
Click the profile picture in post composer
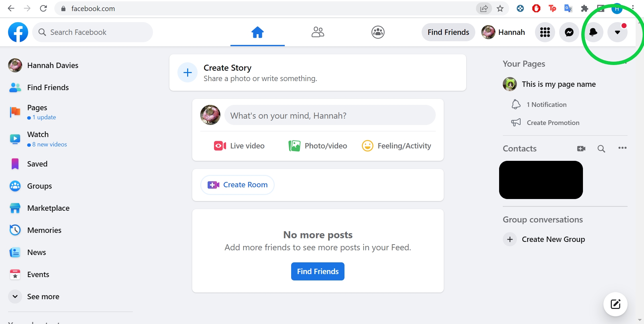click(210, 115)
